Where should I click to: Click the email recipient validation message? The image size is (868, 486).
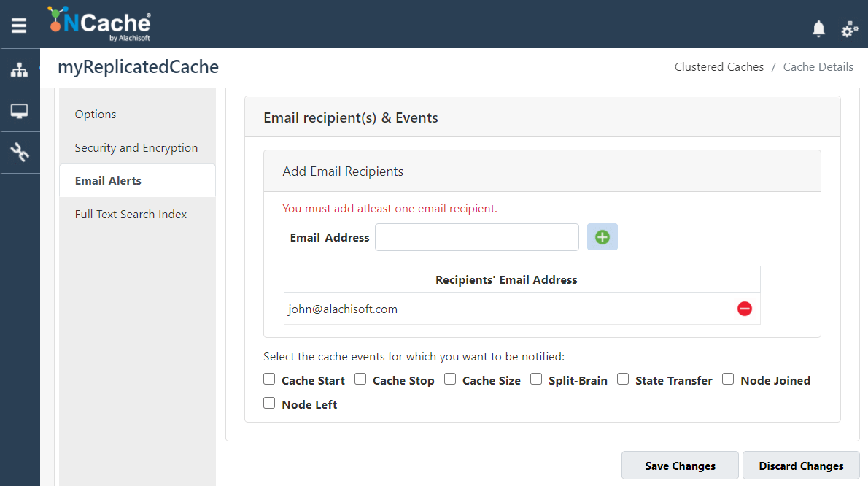[390, 208]
